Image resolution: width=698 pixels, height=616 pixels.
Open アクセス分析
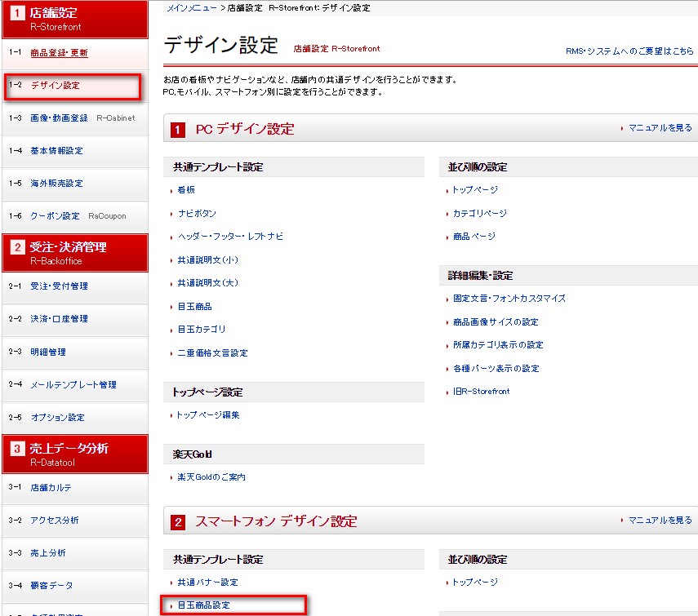click(x=55, y=520)
